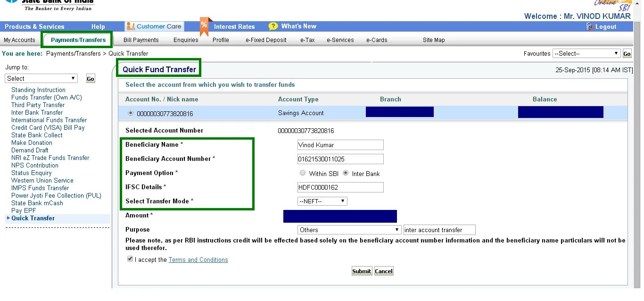This screenshot has width=644, height=301.
Task: Click into the Amount field
Action: 340,216
